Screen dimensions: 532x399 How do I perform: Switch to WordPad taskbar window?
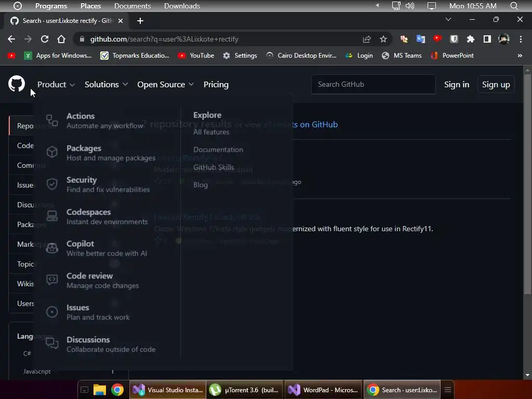pyautogui.click(x=323, y=390)
